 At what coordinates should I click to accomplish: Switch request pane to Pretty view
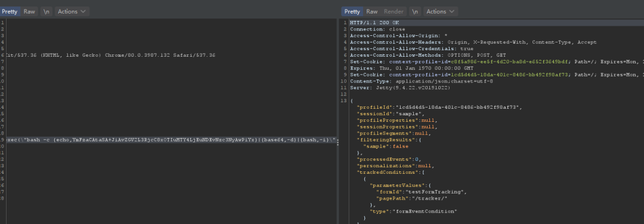point(10,11)
